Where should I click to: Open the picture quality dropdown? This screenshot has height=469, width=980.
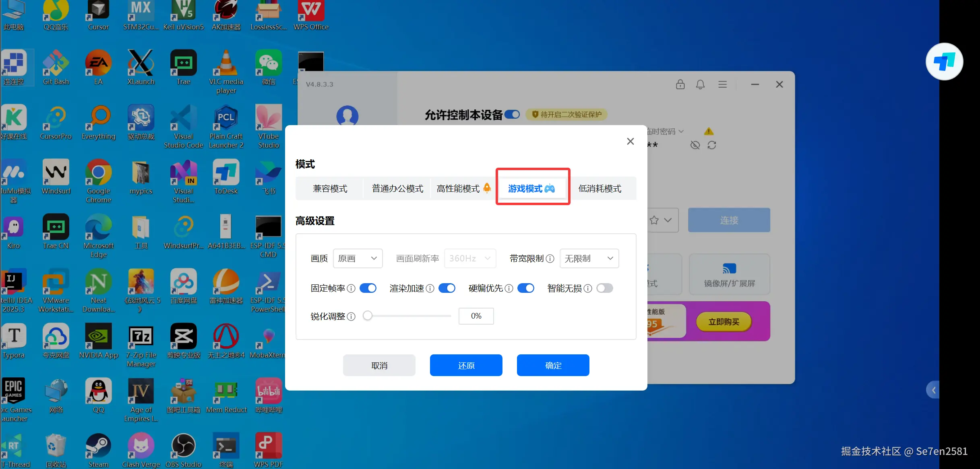pos(358,259)
